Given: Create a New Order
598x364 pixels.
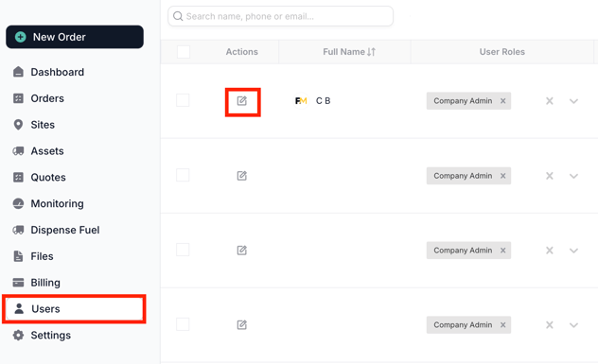Looking at the screenshot, I should pos(75,37).
